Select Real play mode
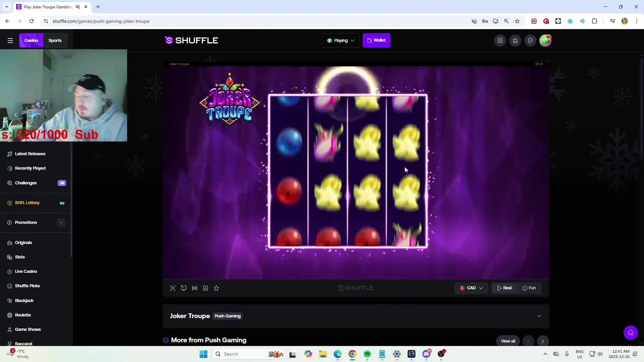 pyautogui.click(x=504, y=288)
